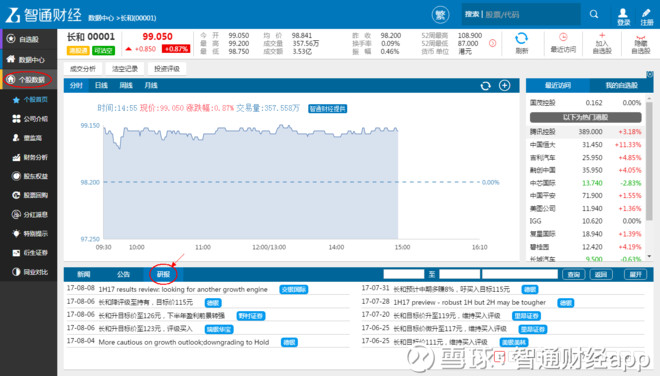Open report "1H17 results review: looking for another growth engine"
The height and width of the screenshot is (376, 660).
(x=183, y=289)
